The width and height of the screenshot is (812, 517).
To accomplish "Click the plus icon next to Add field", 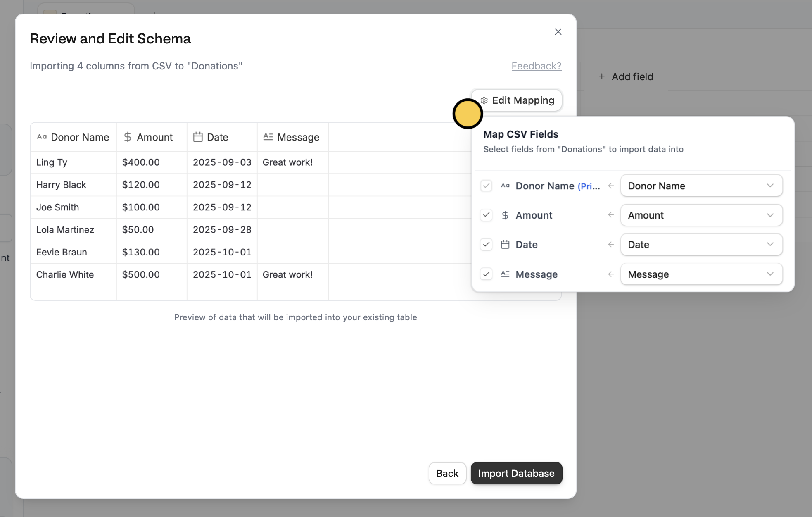I will click(602, 76).
